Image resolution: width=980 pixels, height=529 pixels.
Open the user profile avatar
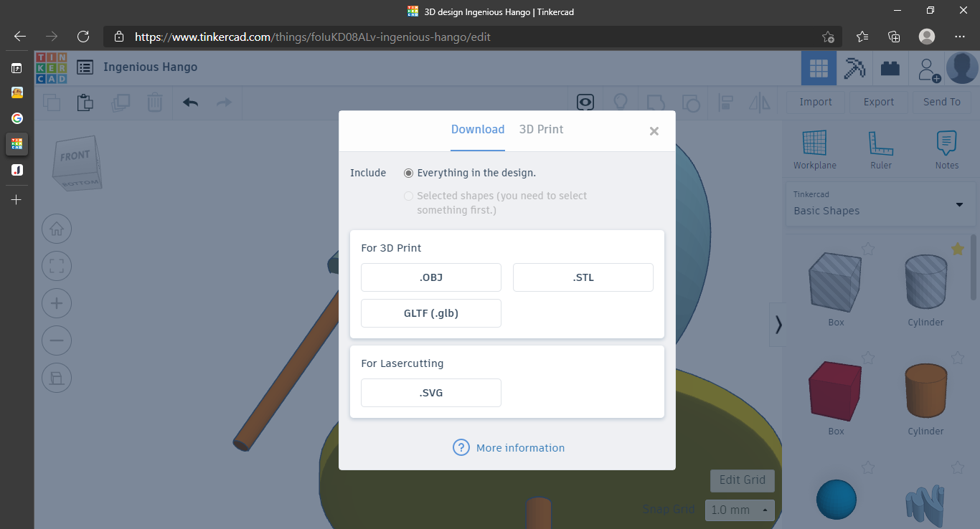962,68
